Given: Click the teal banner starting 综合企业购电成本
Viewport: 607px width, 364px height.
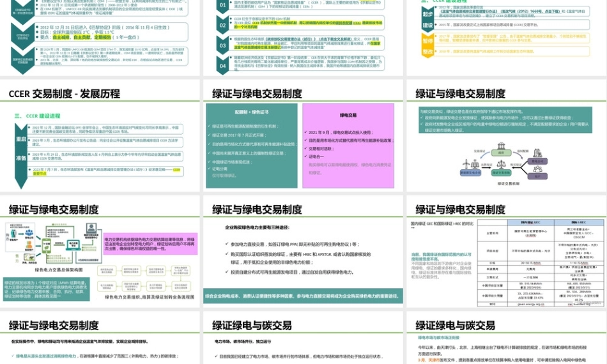Looking at the screenshot, I should tap(303, 296).
